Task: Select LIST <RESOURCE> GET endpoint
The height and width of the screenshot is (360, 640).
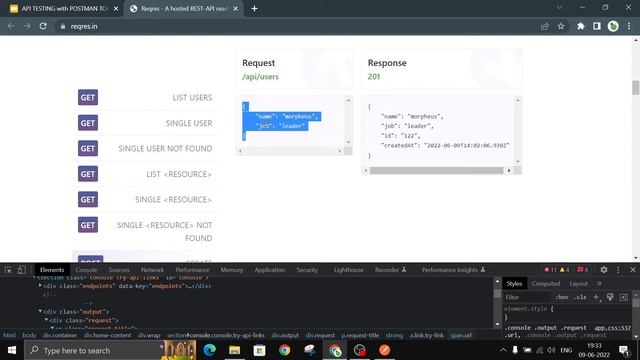Action: coord(145,174)
